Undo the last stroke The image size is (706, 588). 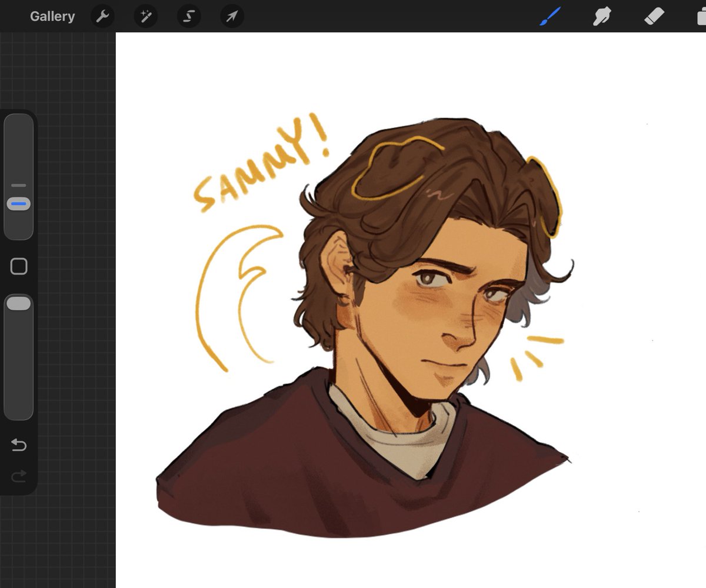coord(19,445)
